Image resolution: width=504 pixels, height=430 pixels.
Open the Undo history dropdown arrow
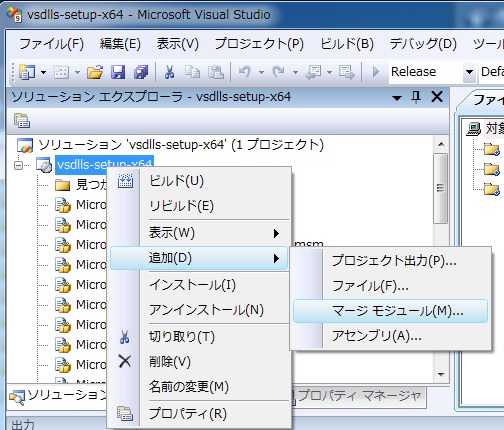tap(261, 72)
